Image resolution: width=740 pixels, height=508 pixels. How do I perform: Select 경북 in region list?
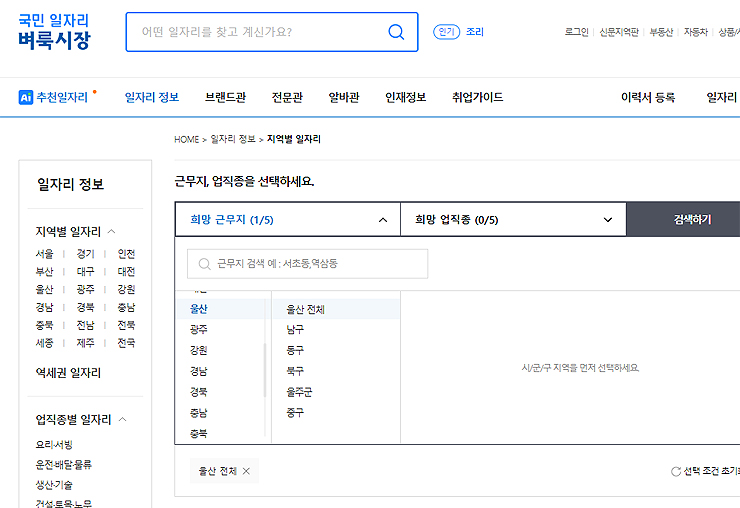click(198, 392)
